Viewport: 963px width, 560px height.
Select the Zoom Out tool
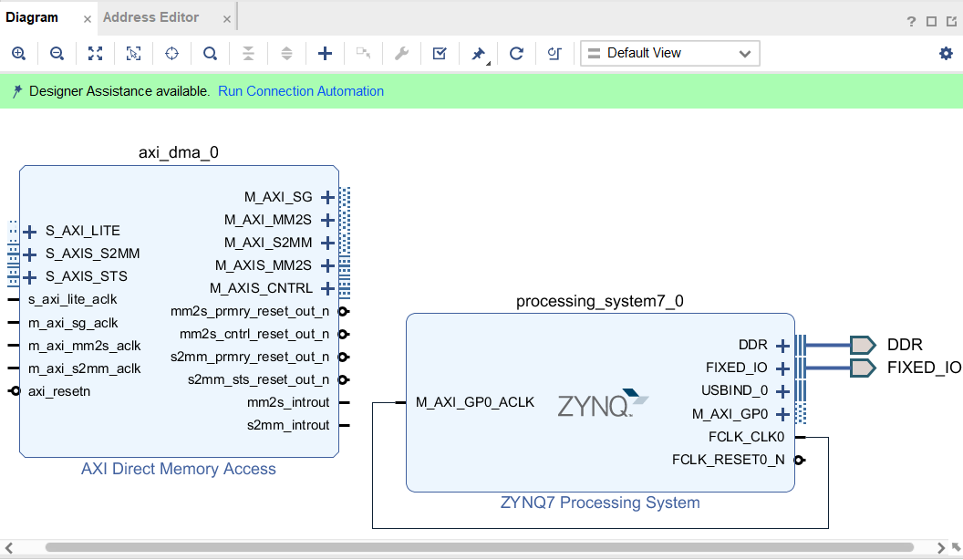click(x=57, y=53)
